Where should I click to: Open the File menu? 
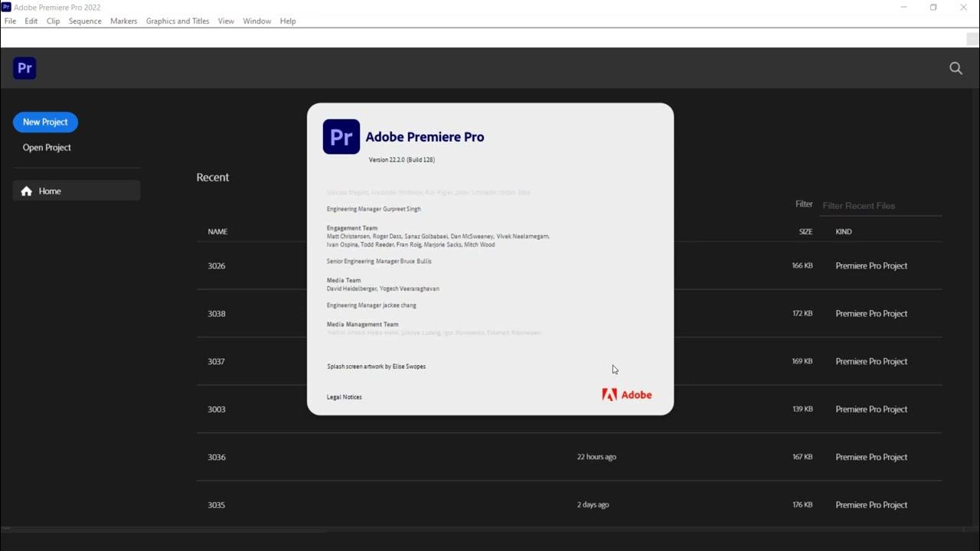coord(10,21)
